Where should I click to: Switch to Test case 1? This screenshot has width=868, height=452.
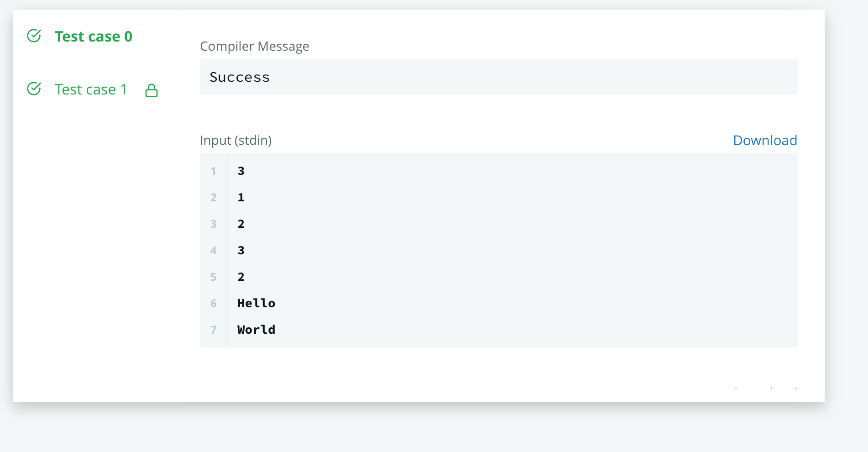(90, 89)
